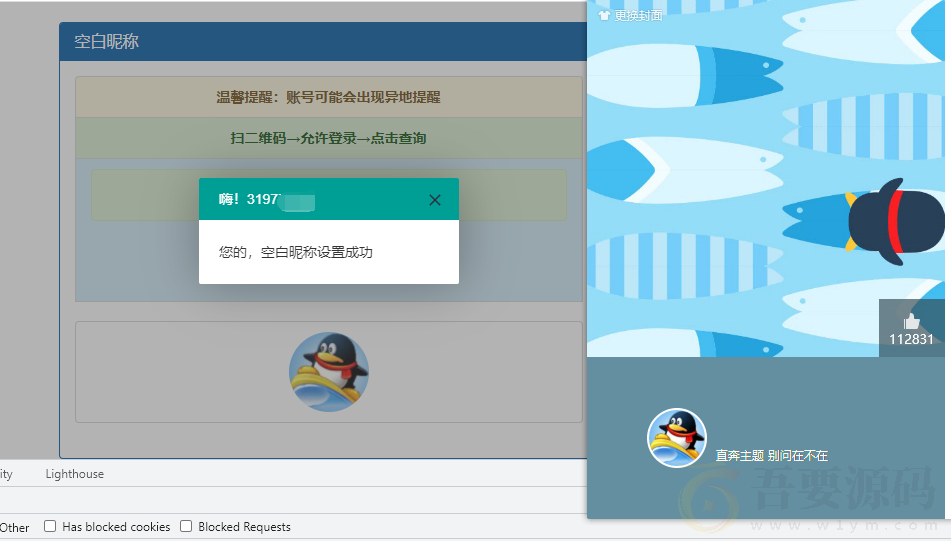Image resolution: width=951 pixels, height=541 pixels.
Task: Click the penguin avatar in profile card
Action: [x=677, y=437]
